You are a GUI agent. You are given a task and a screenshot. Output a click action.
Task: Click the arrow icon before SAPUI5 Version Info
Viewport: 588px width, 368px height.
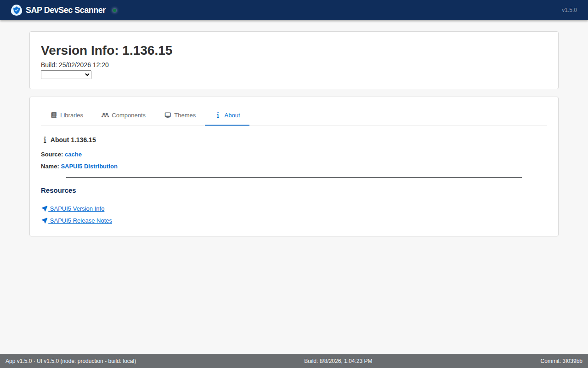(45, 209)
